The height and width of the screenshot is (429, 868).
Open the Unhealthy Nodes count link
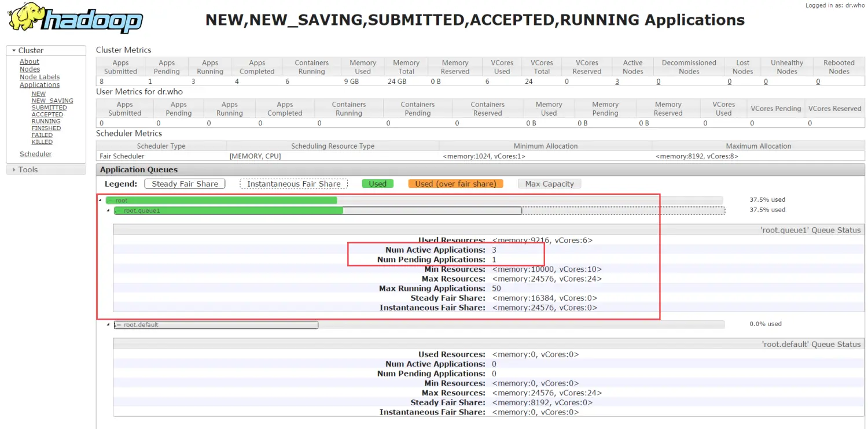click(766, 82)
